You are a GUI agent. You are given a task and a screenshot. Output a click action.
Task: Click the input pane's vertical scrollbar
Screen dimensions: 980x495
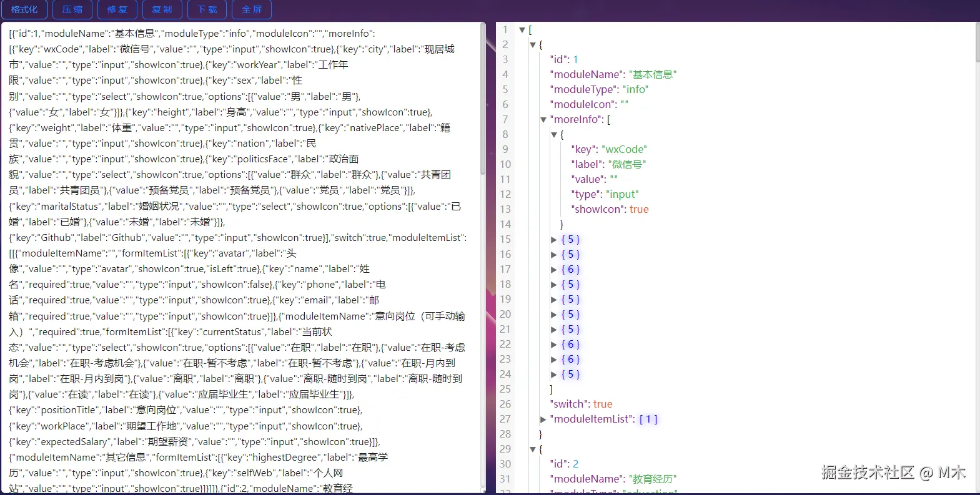pos(483,100)
